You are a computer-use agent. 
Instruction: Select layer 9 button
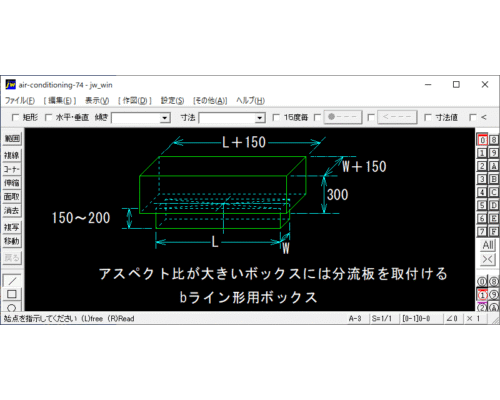point(494,153)
